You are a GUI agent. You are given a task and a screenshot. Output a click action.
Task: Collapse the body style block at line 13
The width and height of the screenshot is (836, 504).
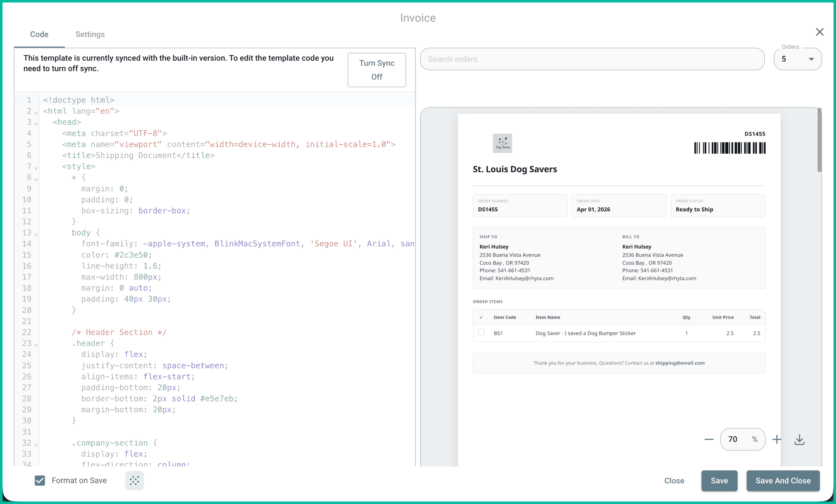coord(36,233)
